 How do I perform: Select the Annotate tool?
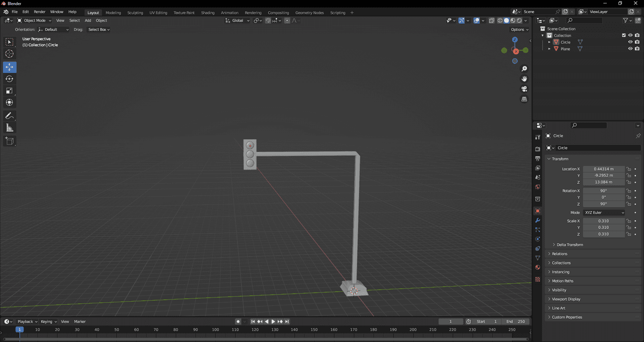(x=10, y=116)
